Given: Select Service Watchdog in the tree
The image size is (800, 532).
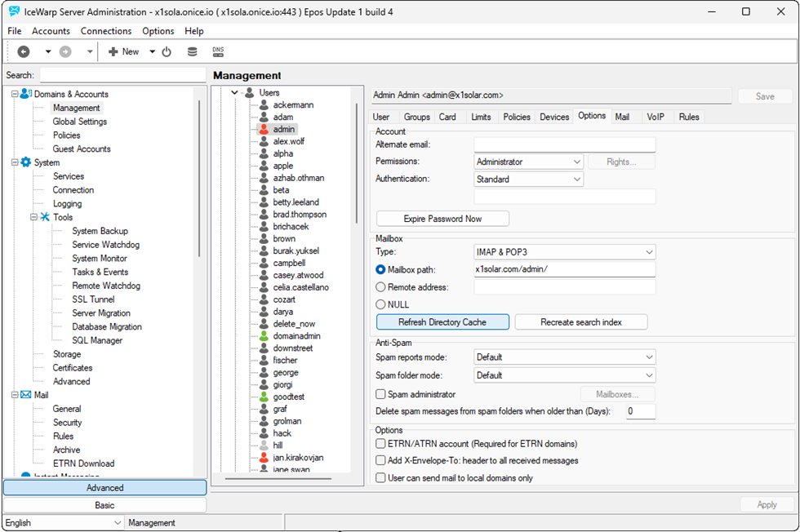Looking at the screenshot, I should click(105, 244).
